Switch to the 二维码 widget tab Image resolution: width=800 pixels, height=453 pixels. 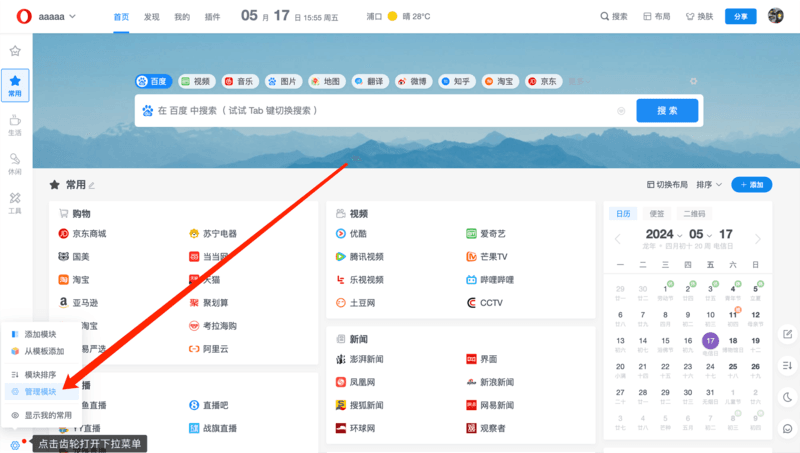694,214
